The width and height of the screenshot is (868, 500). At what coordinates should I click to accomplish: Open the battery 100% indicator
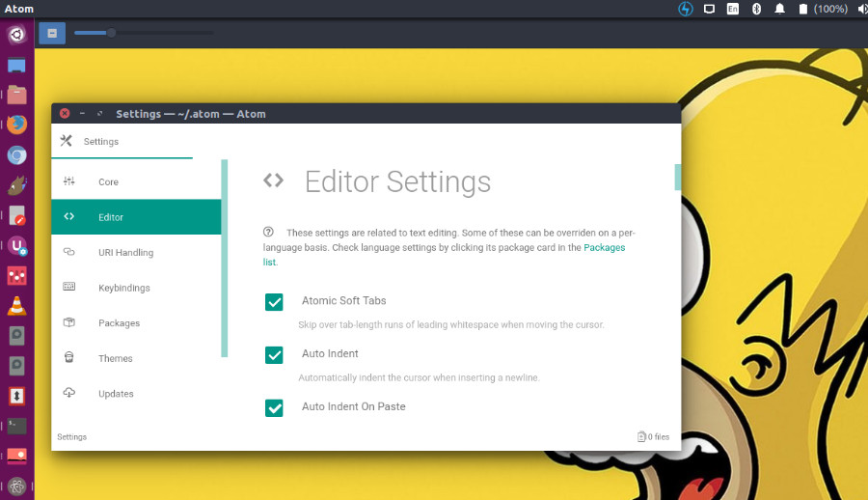click(x=823, y=9)
